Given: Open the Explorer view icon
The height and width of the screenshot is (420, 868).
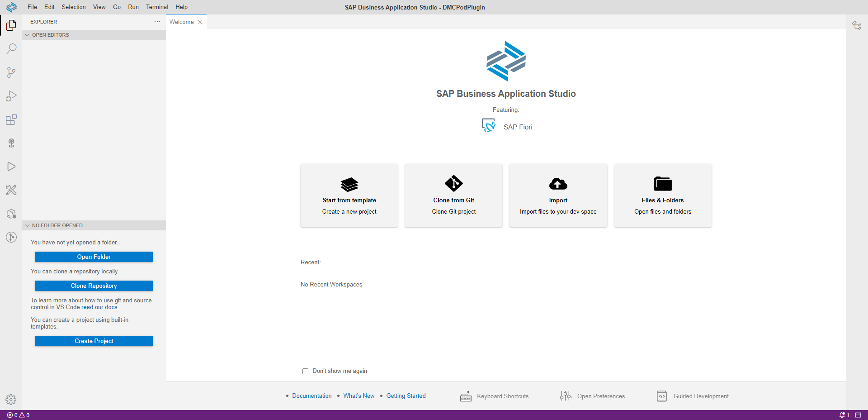Looking at the screenshot, I should [11, 25].
